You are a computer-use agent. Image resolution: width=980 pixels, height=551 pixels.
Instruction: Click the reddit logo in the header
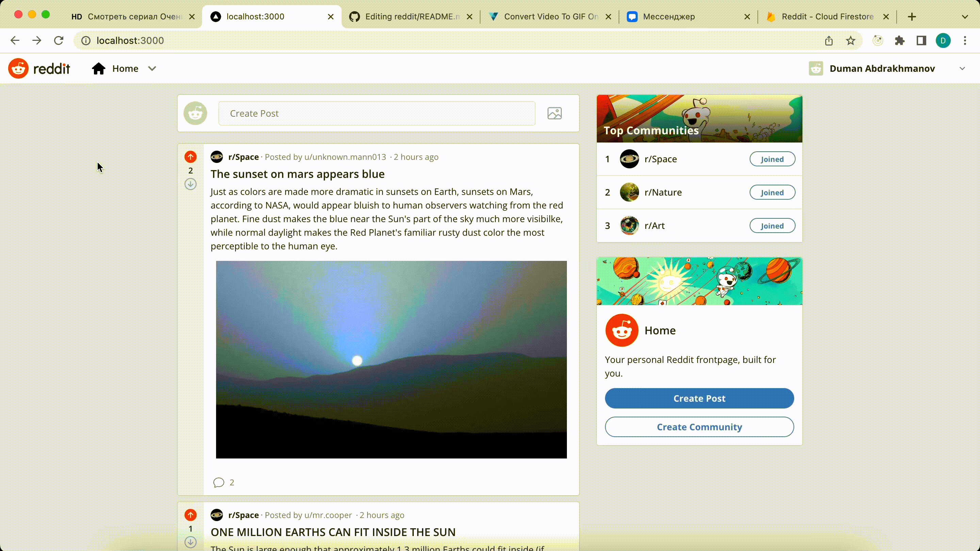39,68
